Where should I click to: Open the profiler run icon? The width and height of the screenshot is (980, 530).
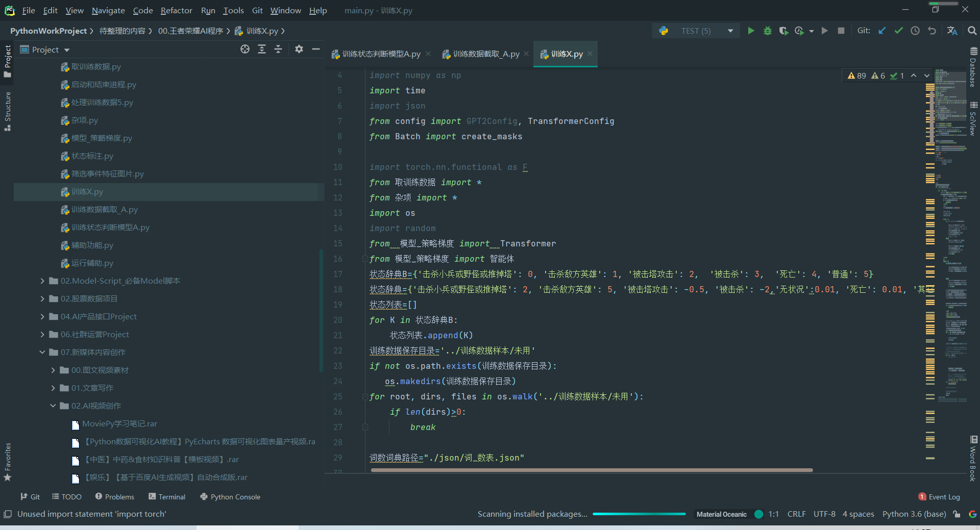(x=799, y=31)
